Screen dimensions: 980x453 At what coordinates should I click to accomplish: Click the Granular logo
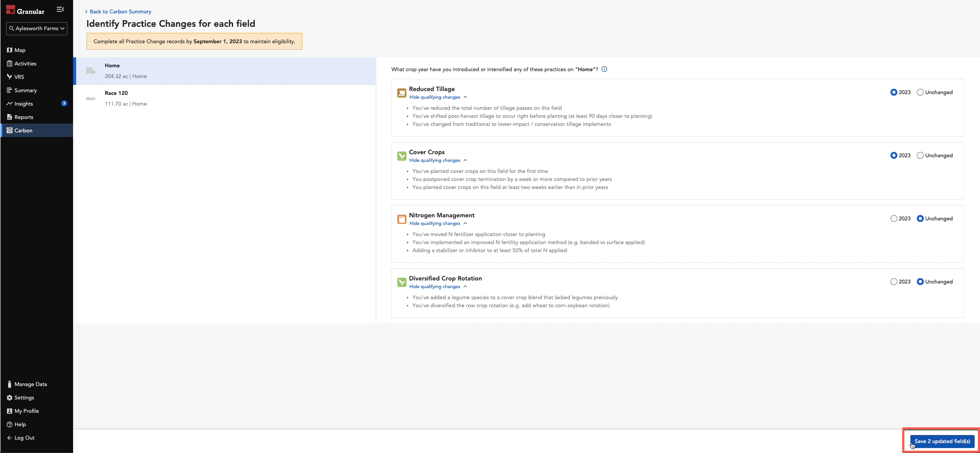(25, 10)
